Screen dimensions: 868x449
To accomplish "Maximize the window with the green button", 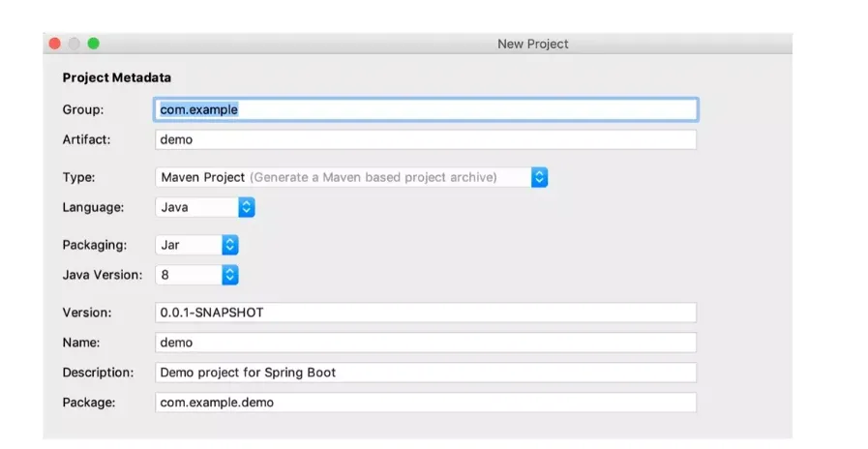I will pyautogui.click(x=94, y=44).
